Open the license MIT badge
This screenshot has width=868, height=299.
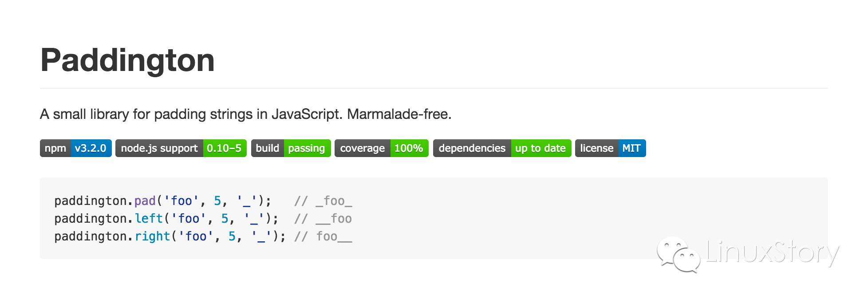610,148
